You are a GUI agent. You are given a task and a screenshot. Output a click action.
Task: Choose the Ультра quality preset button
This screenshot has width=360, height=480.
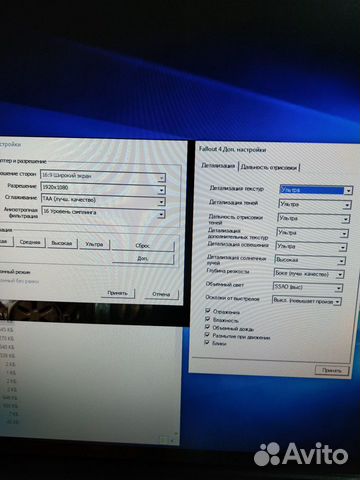[x=94, y=244]
